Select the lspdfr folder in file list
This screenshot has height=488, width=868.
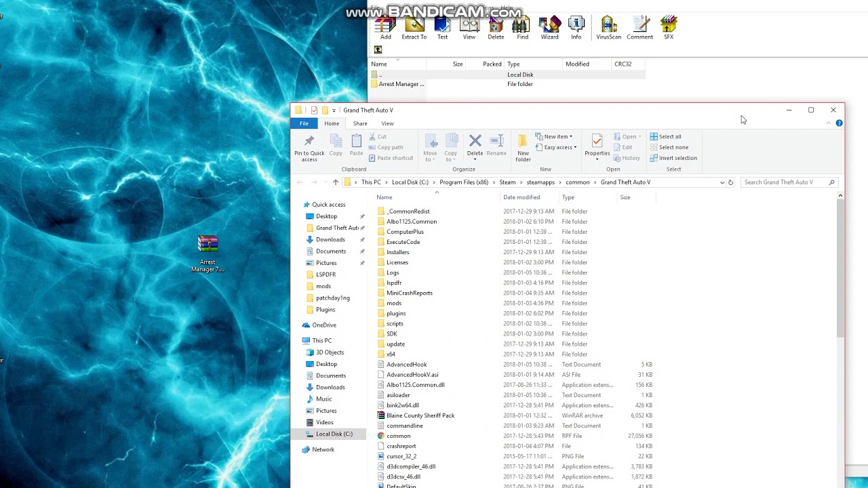(x=394, y=283)
